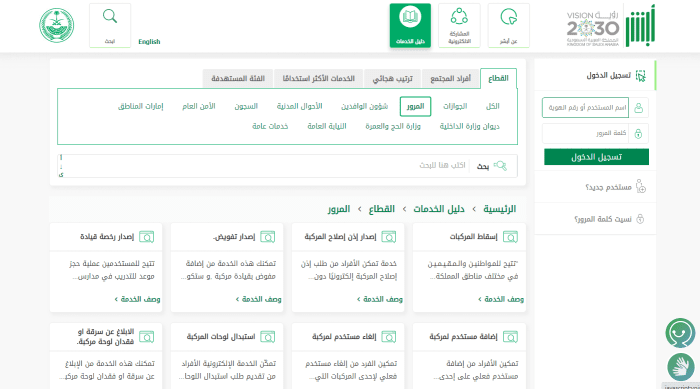Select the السجون sector filter
Viewport: 700px width, 389px height.
pos(246,106)
